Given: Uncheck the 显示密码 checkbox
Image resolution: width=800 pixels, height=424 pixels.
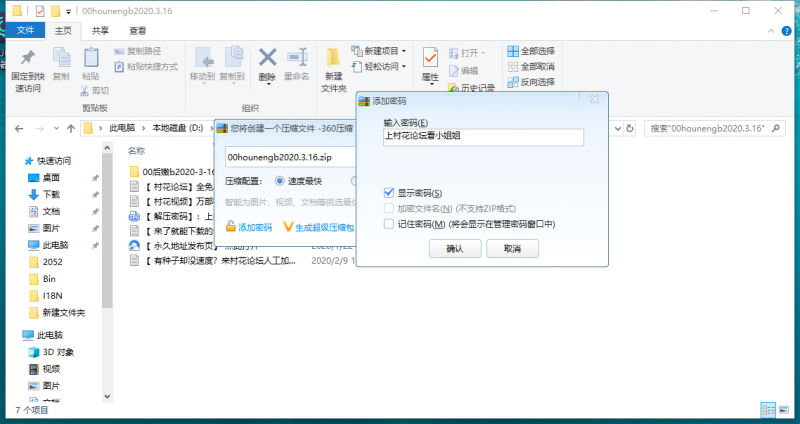Looking at the screenshot, I should coord(389,192).
